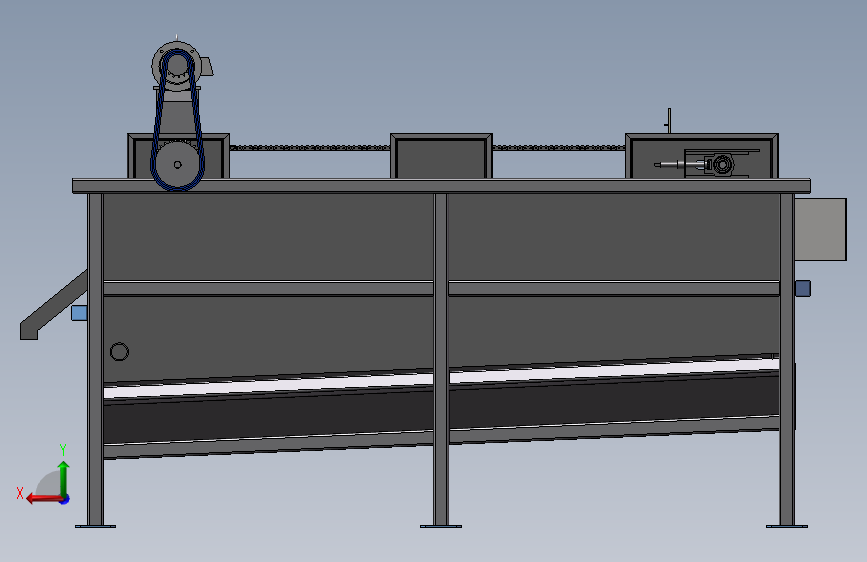Select the left support leg
867x562 pixels.
pyautogui.click(x=95, y=359)
